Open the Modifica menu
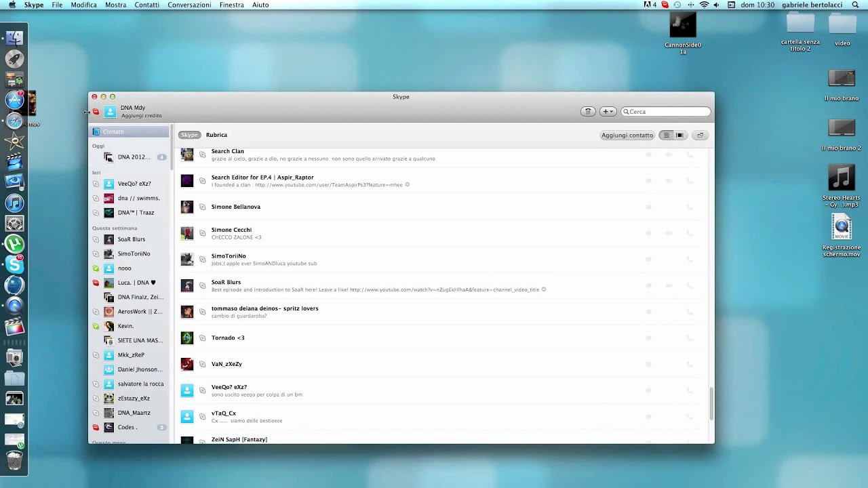 point(83,5)
